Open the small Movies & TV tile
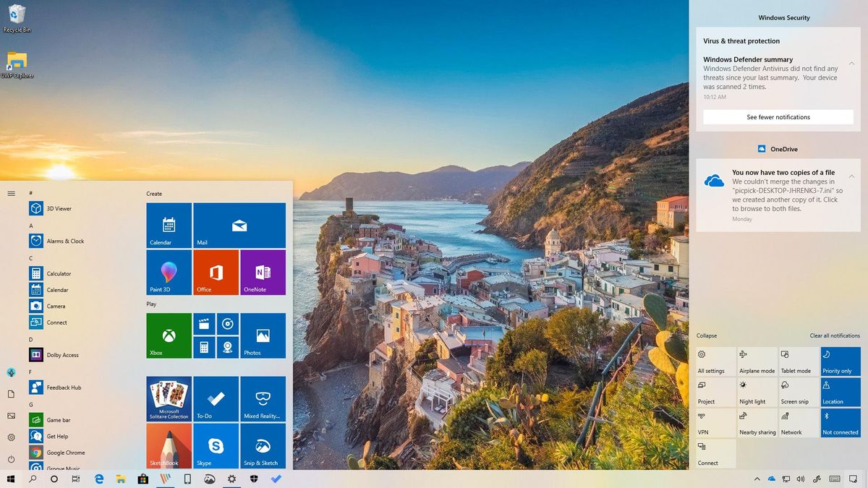The image size is (868, 488). pos(204,324)
